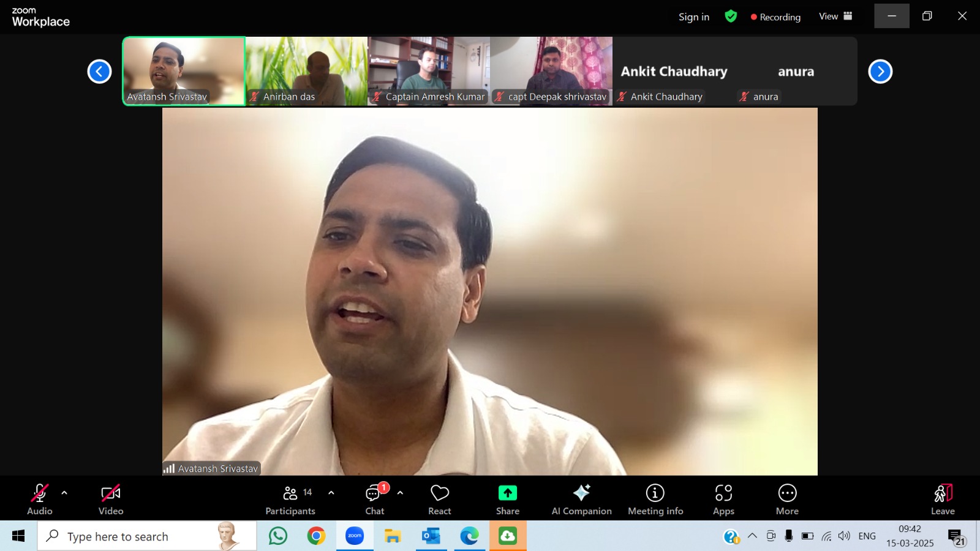
Task: Leave the meeting
Action: coord(943,499)
